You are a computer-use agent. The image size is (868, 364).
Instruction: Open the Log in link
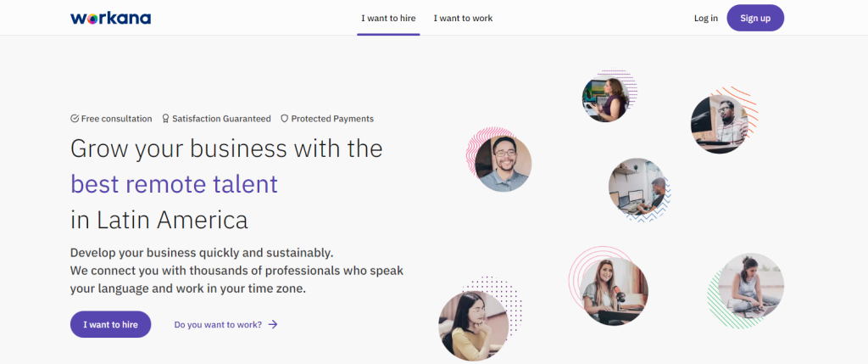click(705, 18)
